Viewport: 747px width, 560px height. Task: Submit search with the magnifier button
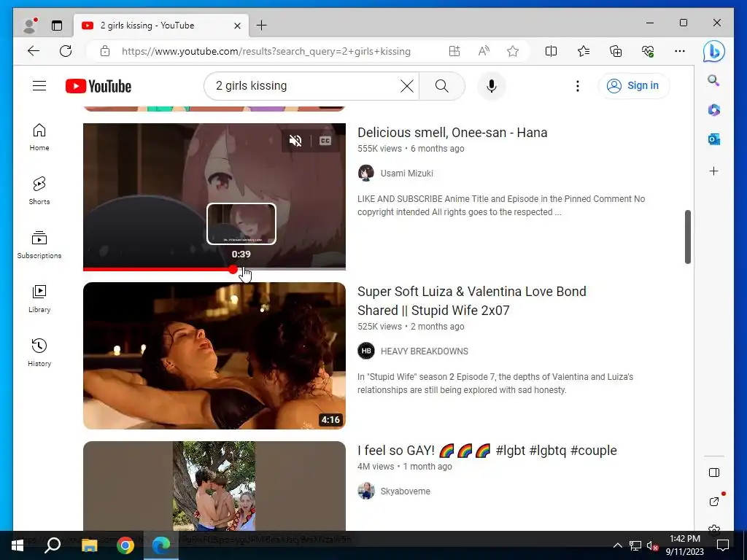[x=441, y=86]
